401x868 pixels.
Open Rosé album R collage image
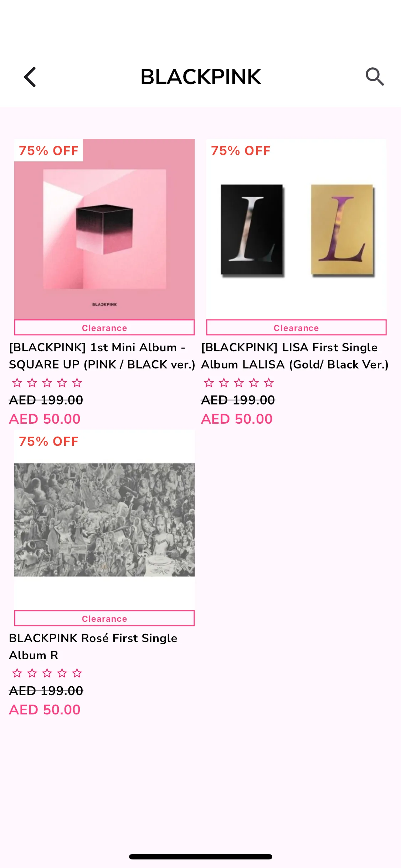104,520
